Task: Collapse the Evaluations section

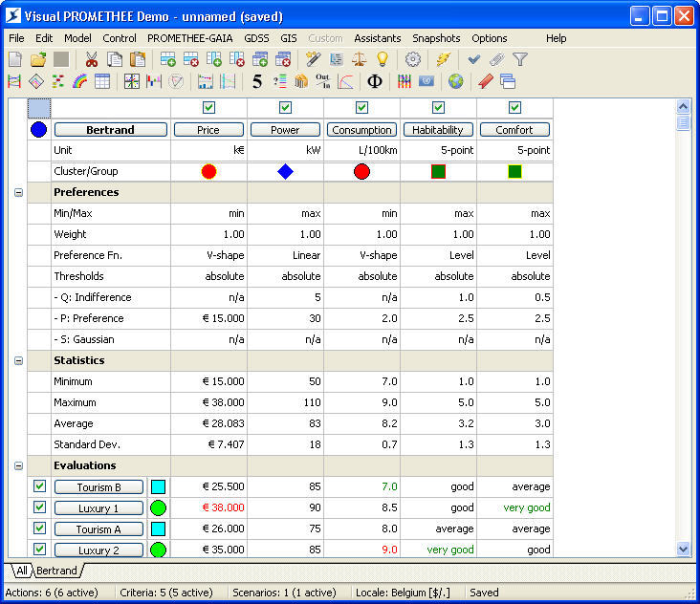Action: 18,465
